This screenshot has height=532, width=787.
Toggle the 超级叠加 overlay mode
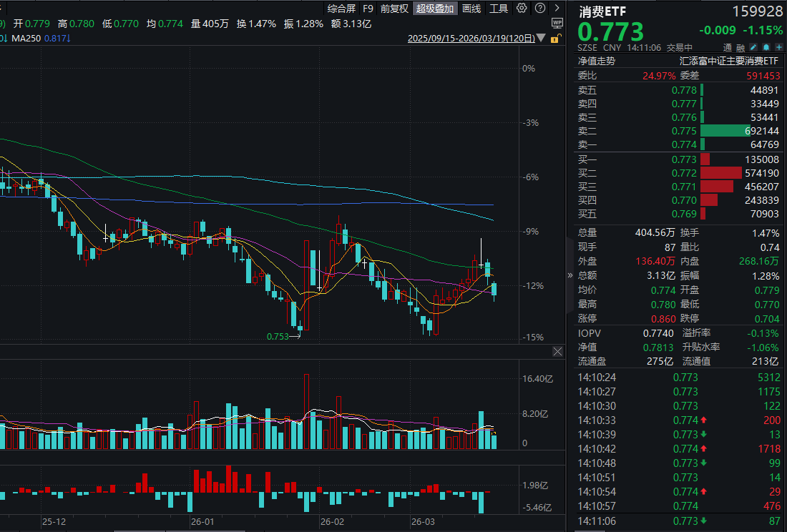point(436,8)
